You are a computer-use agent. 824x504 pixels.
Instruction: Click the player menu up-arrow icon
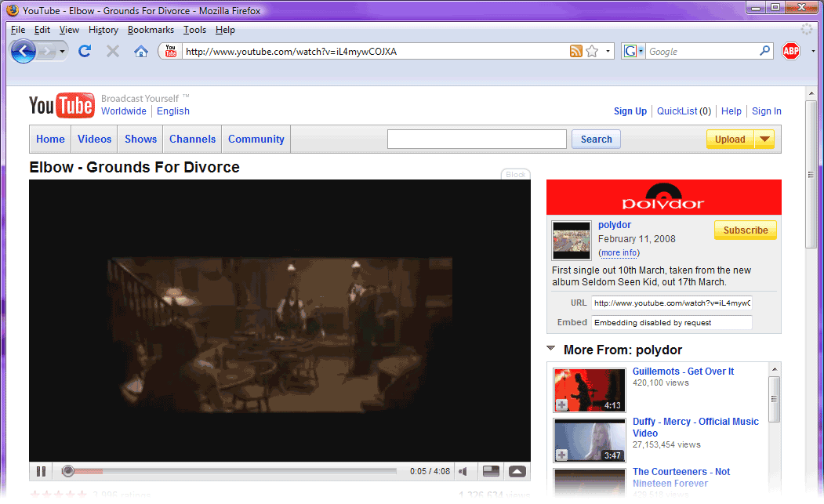(x=517, y=471)
